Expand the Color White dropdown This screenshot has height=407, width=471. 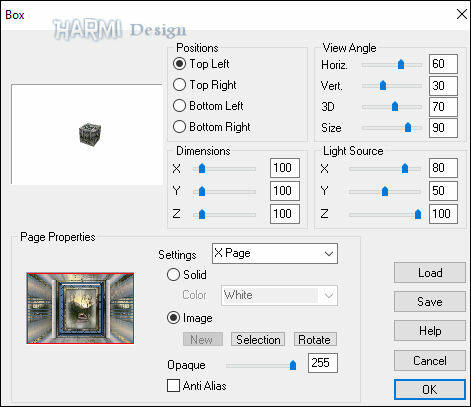[x=279, y=295]
